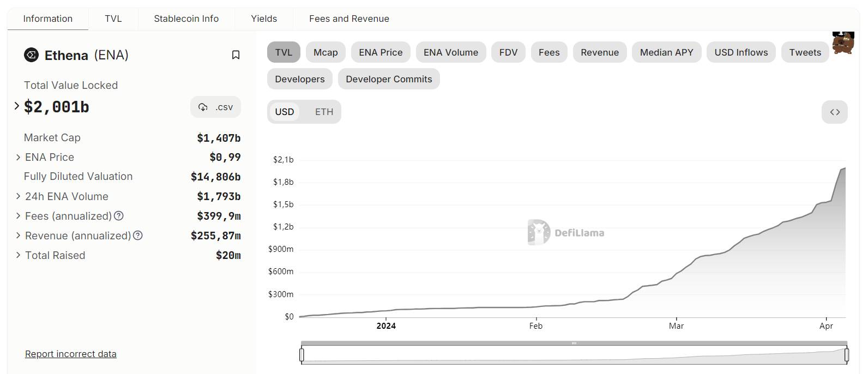This screenshot has height=374, width=868.
Task: Expand the Total Raised details
Action: point(18,255)
